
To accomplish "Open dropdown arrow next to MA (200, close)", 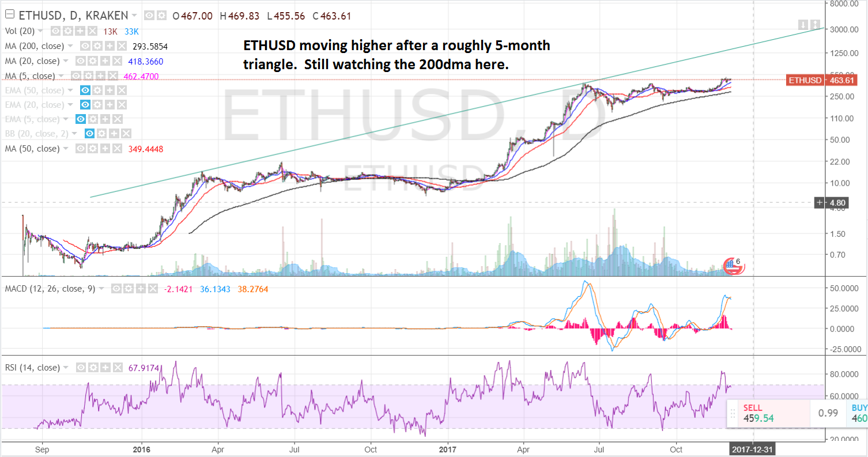I will click(70, 46).
